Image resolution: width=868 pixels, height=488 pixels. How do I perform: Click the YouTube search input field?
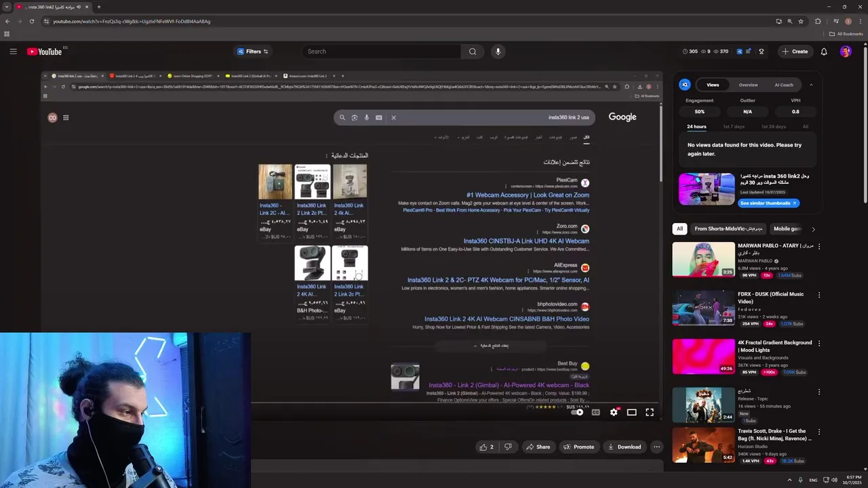click(381, 52)
